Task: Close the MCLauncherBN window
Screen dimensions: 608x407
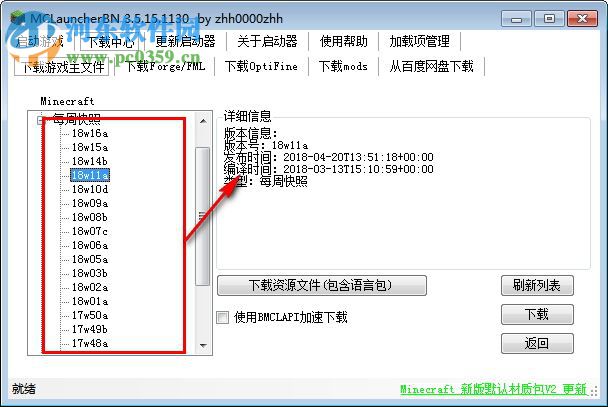Action: click(x=582, y=19)
